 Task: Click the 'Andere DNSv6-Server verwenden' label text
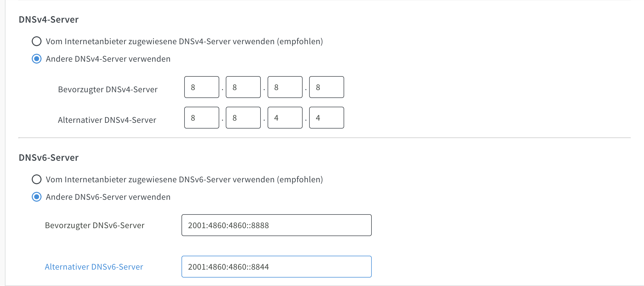tap(108, 197)
